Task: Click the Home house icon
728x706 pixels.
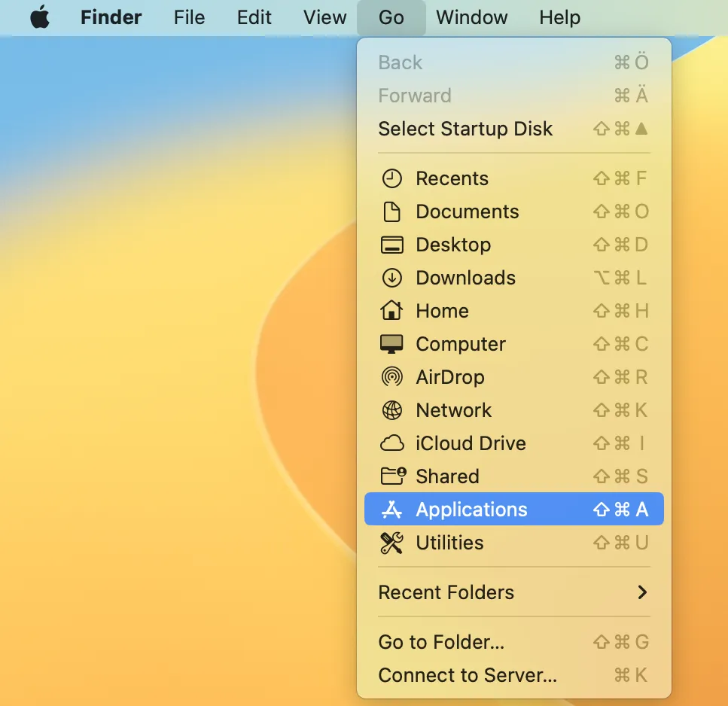Action: pos(392,311)
